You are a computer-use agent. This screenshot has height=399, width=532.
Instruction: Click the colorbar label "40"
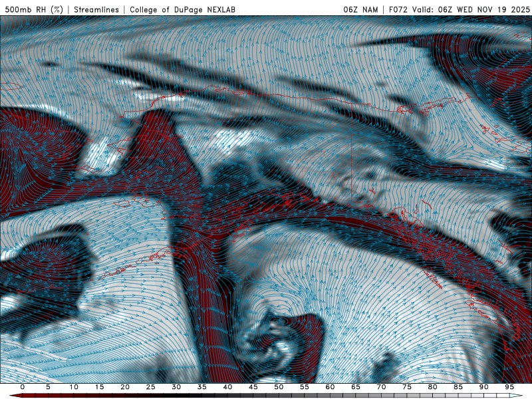(227, 387)
